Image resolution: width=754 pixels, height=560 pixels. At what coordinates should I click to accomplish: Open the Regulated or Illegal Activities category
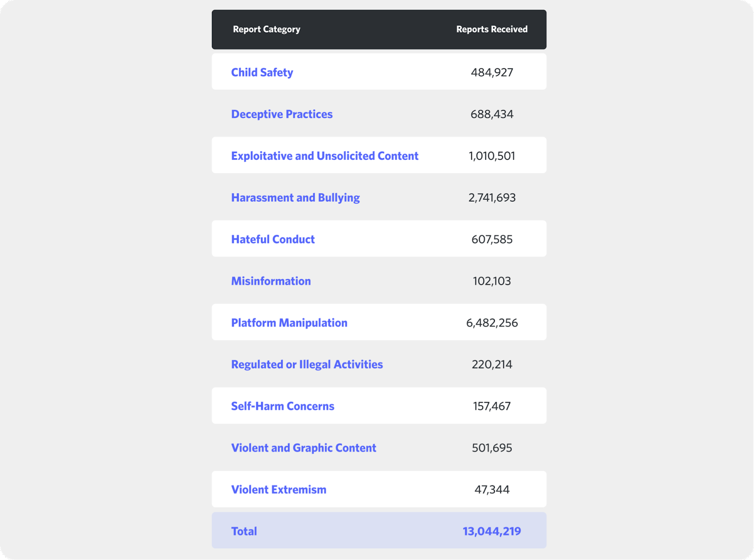307,364
